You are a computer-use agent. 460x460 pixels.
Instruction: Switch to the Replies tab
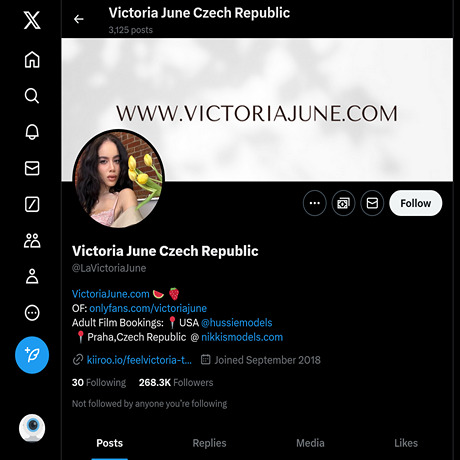coord(209,443)
